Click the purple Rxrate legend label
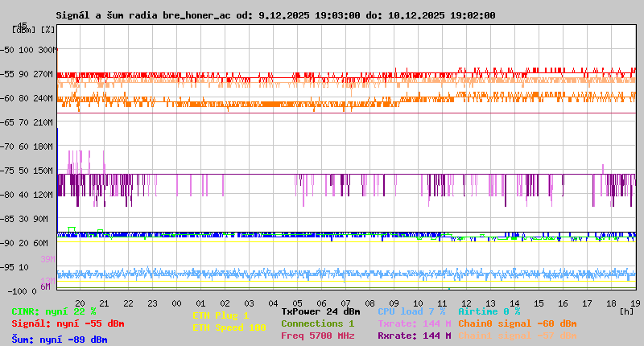The image size is (644, 346). [414, 336]
